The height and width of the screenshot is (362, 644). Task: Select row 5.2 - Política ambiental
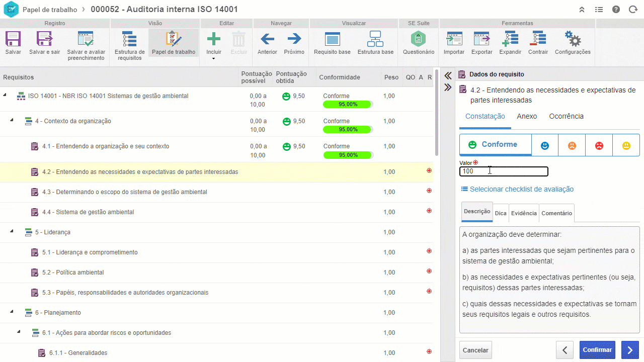216,273
